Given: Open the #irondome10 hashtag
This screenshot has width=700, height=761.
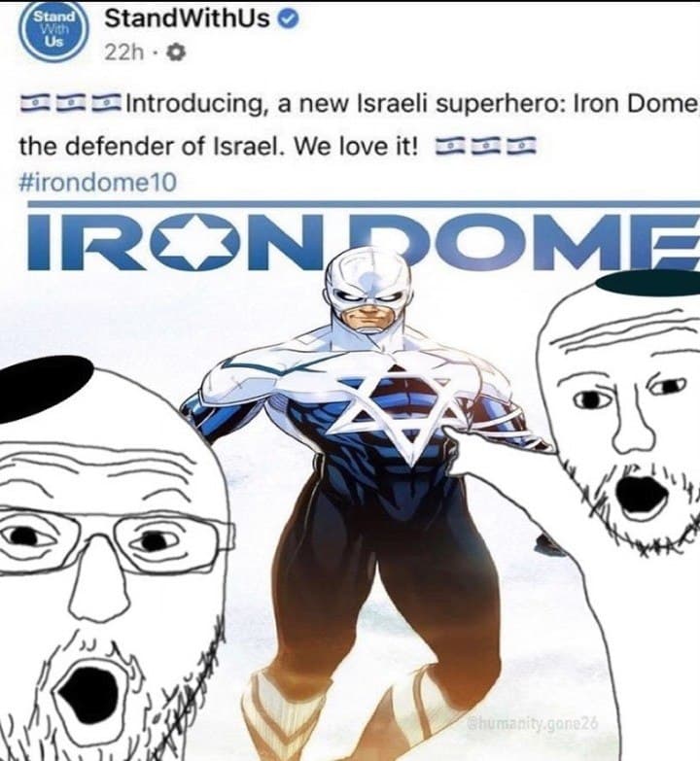Looking at the screenshot, I should coord(97,183).
